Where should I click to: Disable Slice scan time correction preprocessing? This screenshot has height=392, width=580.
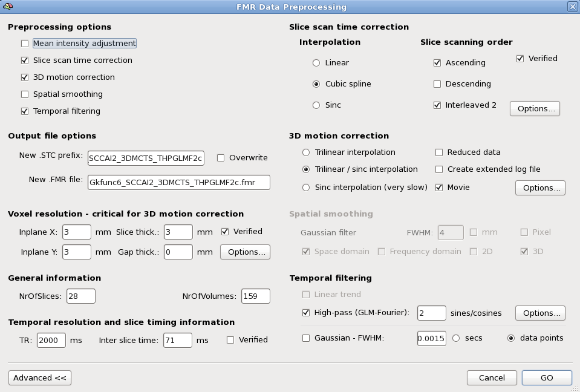pos(25,60)
